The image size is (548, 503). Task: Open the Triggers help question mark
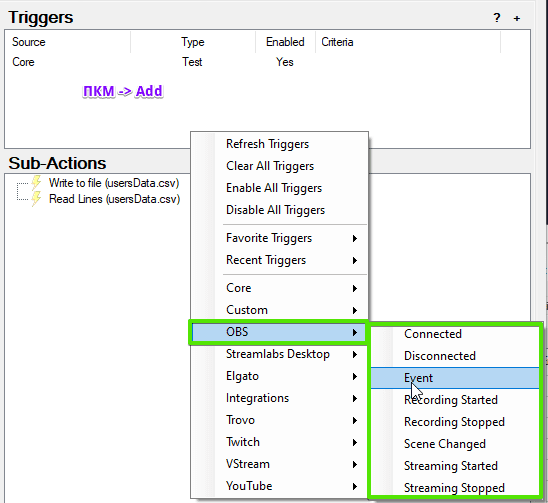pyautogui.click(x=497, y=18)
